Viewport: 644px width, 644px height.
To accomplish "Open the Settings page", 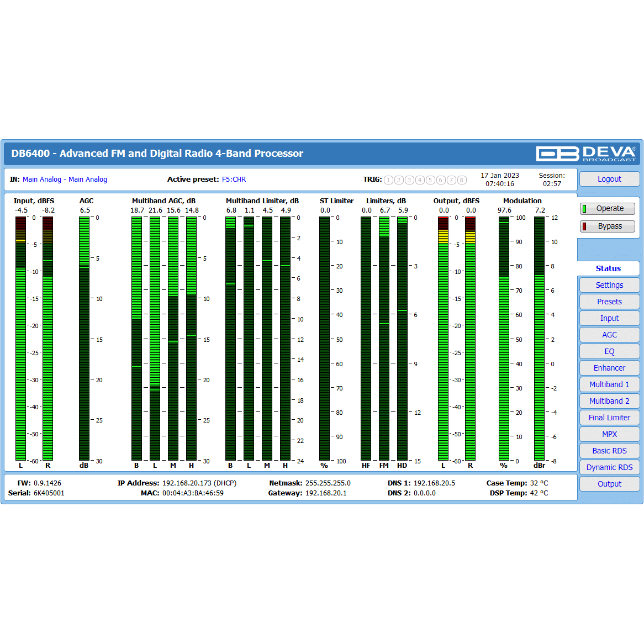I will [x=609, y=285].
